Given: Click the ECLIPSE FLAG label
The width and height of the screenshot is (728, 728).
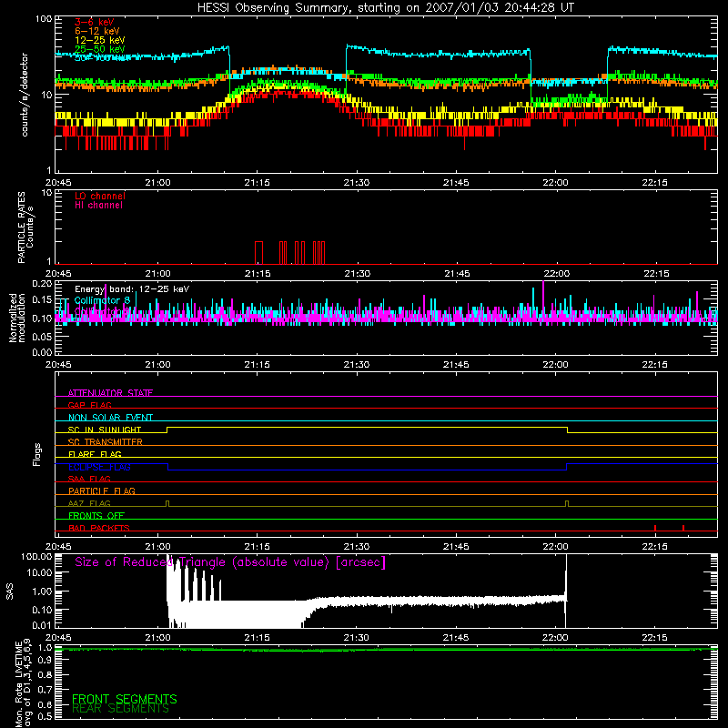Looking at the screenshot, I should [99, 467].
